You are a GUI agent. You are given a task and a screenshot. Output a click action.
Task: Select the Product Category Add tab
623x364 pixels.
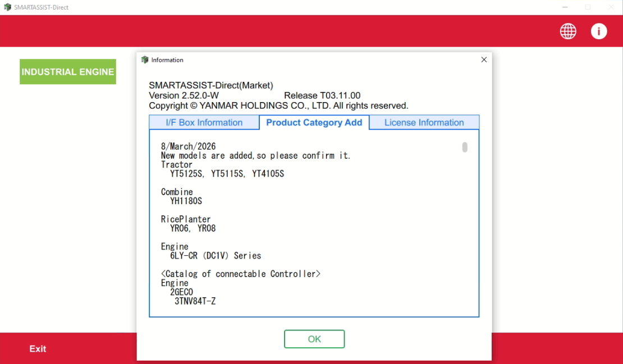(x=314, y=122)
